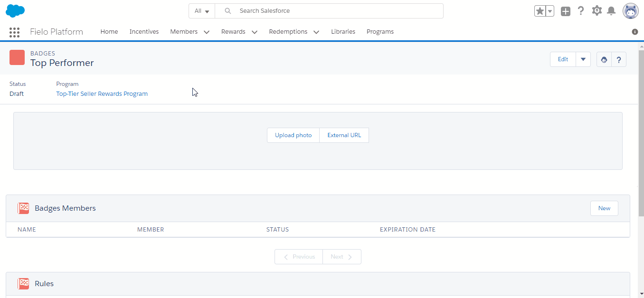Click New in Badges Members
Viewport: 644px width, 298px height.
604,208
